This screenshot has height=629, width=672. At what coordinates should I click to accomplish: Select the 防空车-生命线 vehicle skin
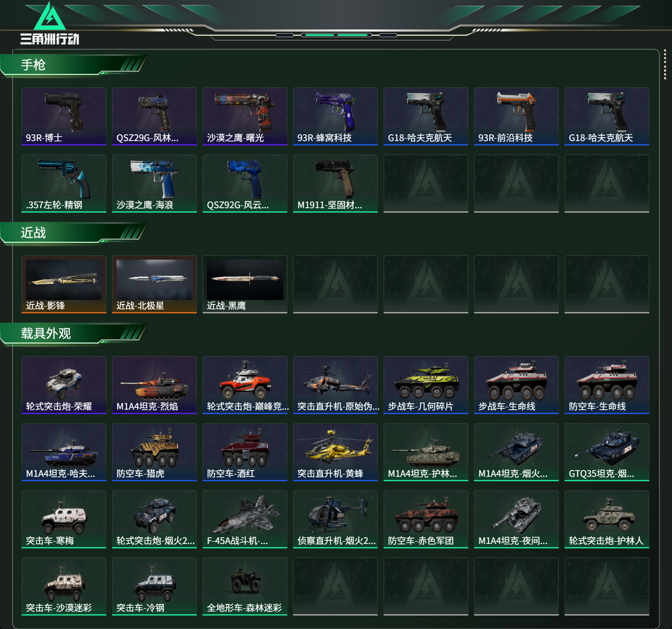coord(607,385)
